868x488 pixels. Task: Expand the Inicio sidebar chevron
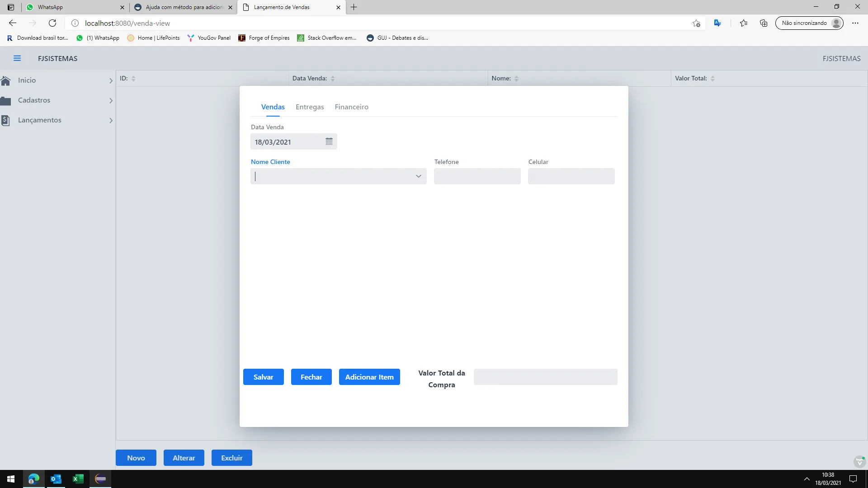111,80
